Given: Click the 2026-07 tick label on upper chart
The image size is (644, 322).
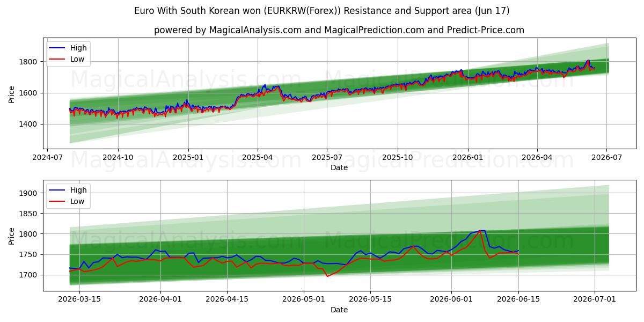Looking at the screenshot, I should pos(606,158).
